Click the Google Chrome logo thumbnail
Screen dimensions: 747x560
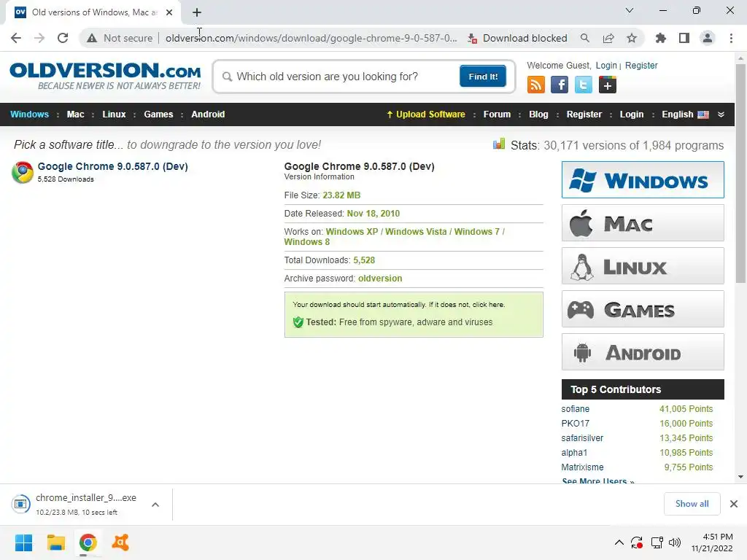pos(23,172)
